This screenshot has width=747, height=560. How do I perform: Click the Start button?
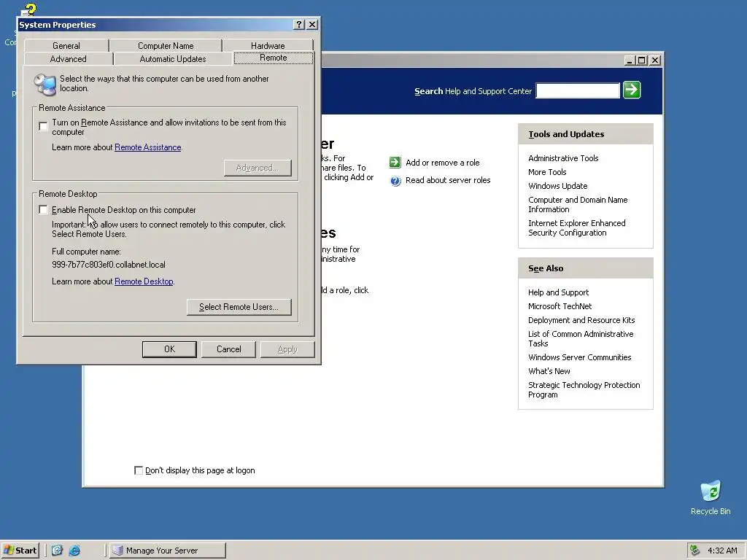20,551
